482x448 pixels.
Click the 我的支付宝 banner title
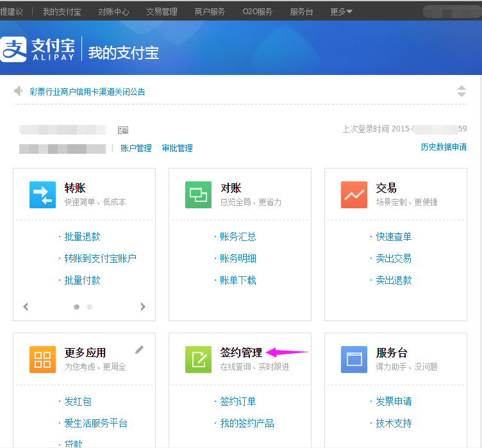coord(124,53)
